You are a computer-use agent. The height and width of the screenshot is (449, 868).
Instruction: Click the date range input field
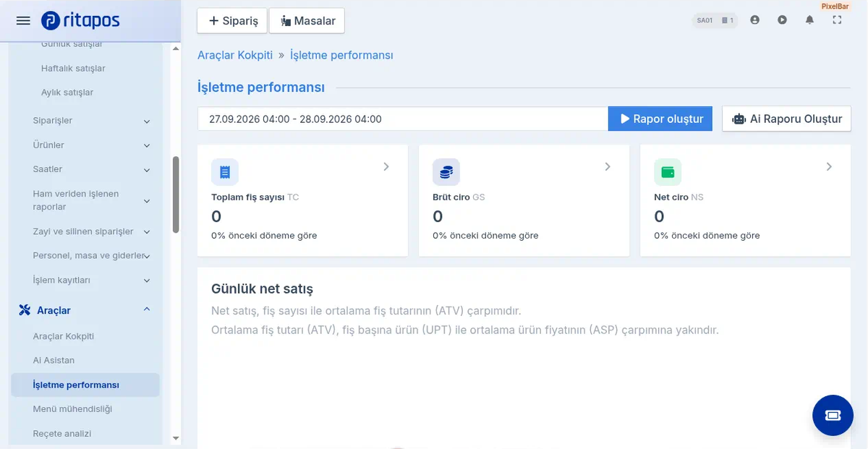point(403,119)
